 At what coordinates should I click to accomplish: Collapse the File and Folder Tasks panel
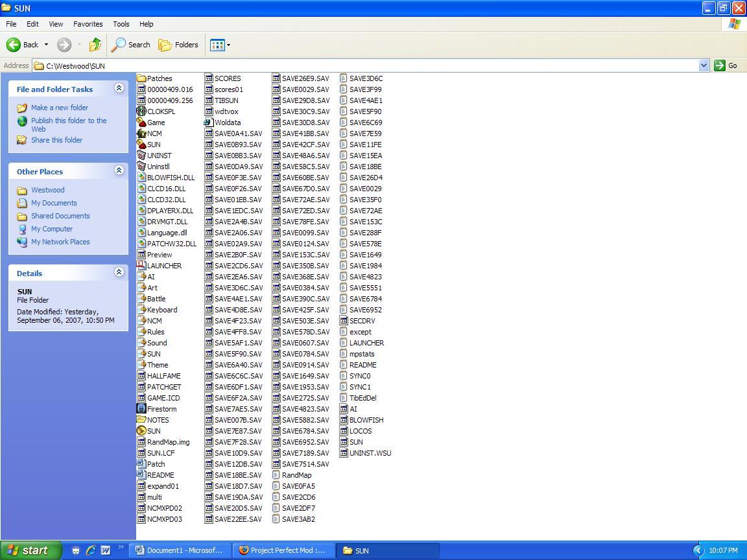pyautogui.click(x=119, y=88)
